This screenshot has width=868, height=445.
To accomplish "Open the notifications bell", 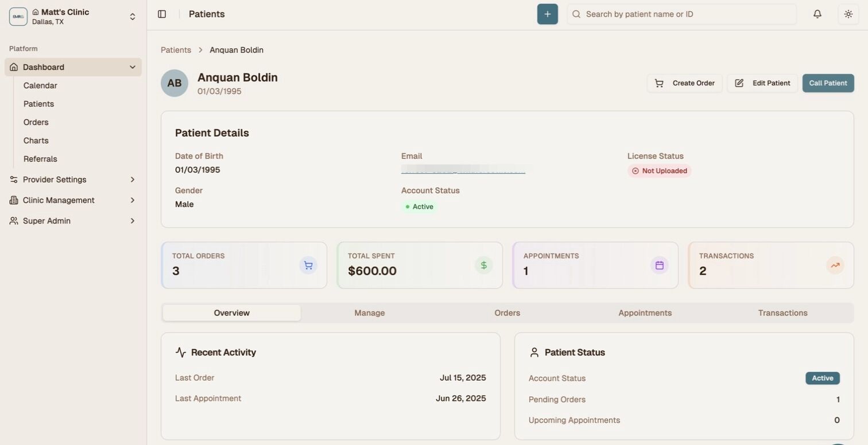I will pos(816,13).
